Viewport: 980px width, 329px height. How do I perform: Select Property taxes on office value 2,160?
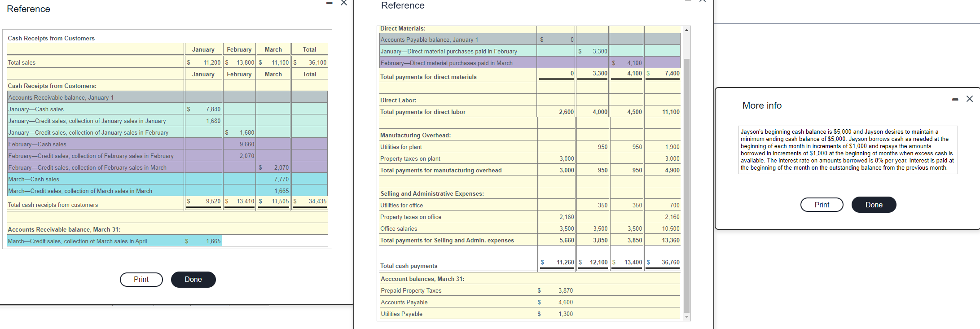click(x=567, y=217)
